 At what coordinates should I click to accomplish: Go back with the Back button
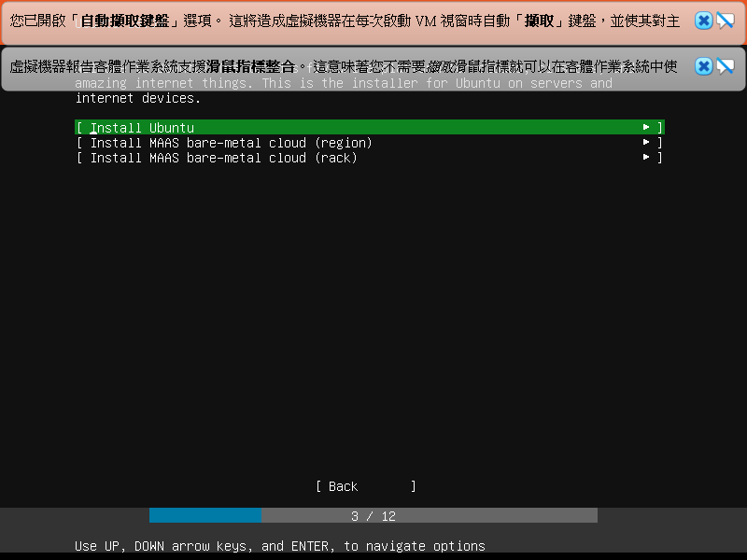(x=366, y=486)
